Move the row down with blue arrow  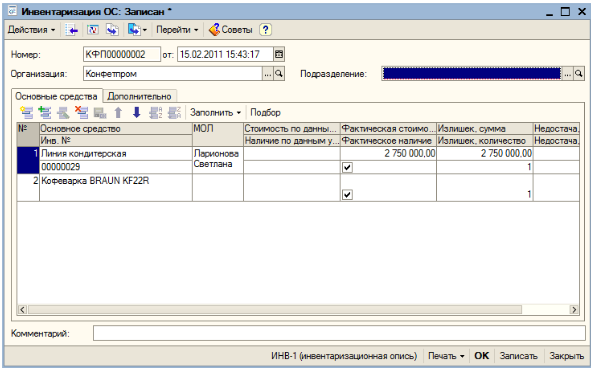pyautogui.click(x=136, y=113)
